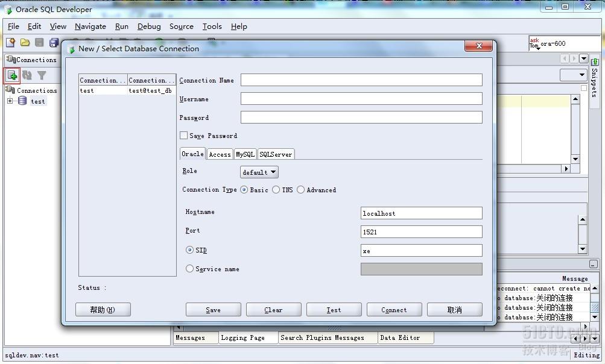Viewport: 605px width, 364px height.
Task: Click the Clear button
Action: pos(274,309)
